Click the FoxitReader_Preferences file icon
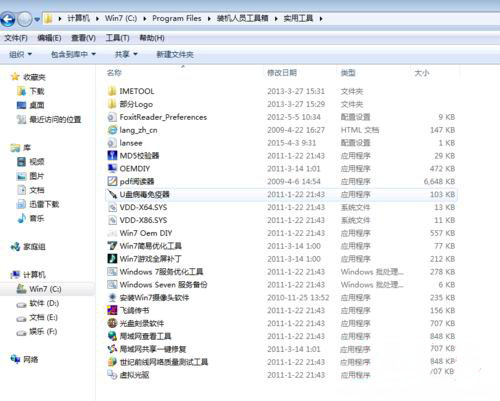The image size is (500, 401). pos(112,117)
